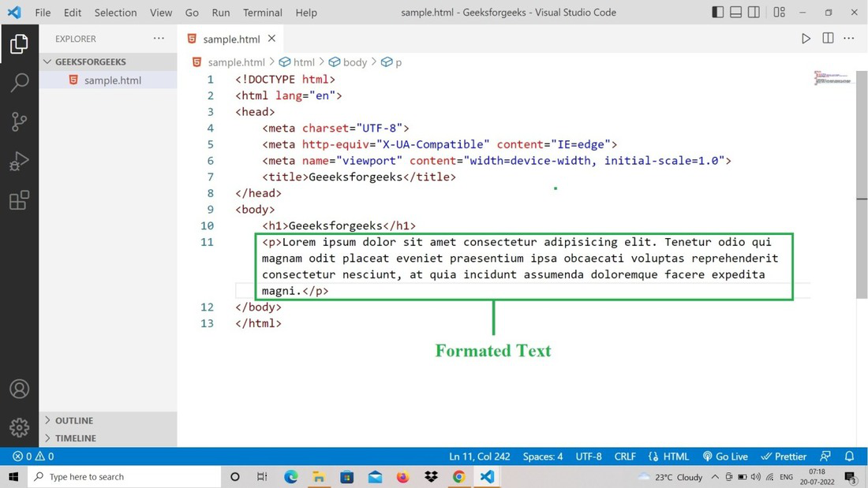Open the View menu

161,12
